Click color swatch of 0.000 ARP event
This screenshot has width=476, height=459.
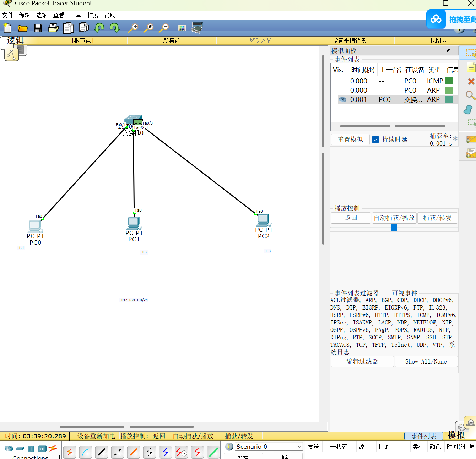click(x=449, y=90)
